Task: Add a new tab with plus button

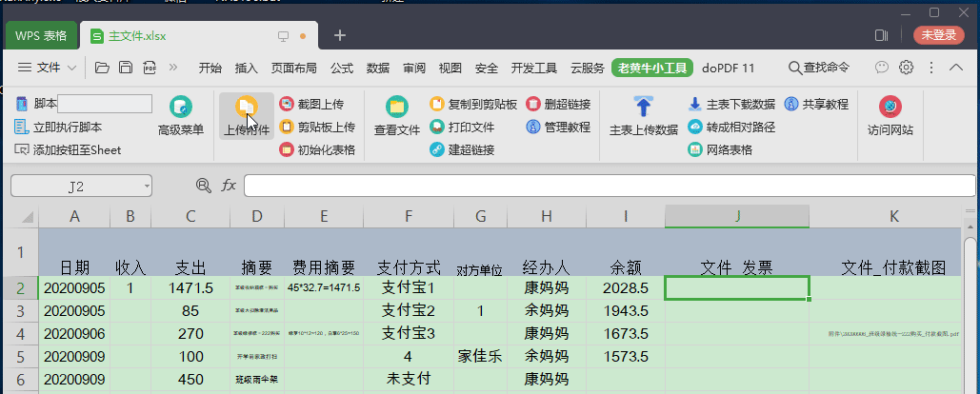Action: pos(339,35)
